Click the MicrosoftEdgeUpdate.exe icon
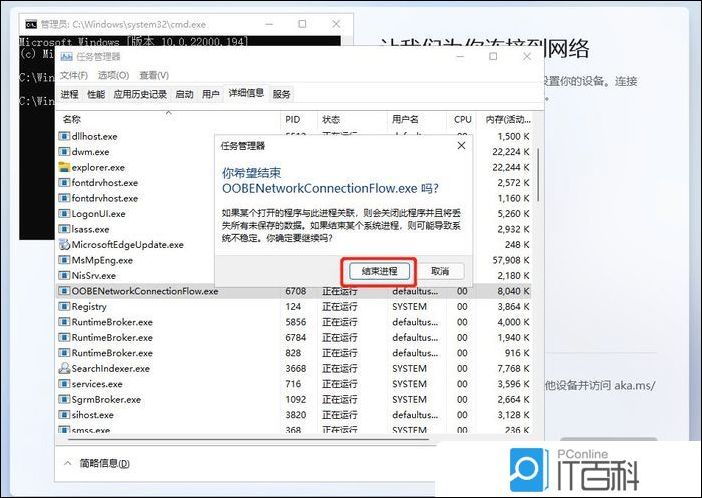This screenshot has width=702, height=498. point(64,245)
